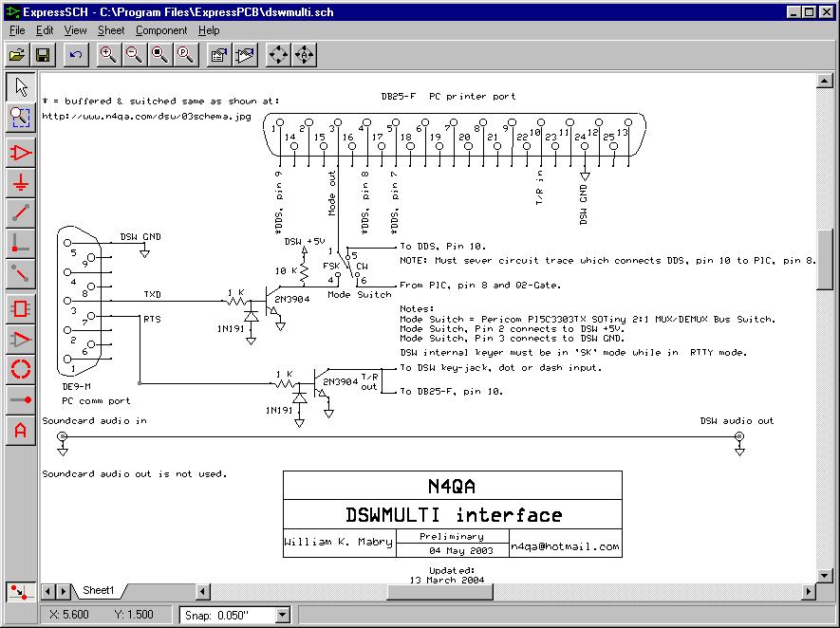Open the Sheet menu
The width and height of the screenshot is (840, 628).
(111, 30)
